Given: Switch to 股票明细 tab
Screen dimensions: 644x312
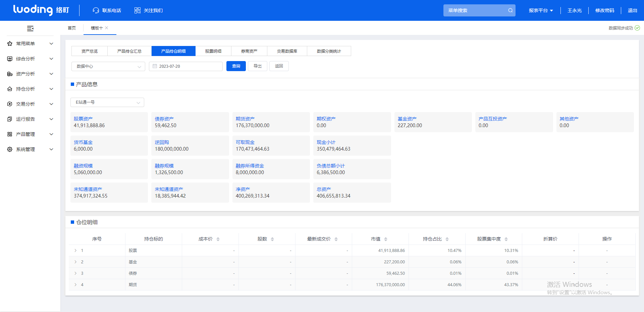Looking at the screenshot, I should (213, 51).
